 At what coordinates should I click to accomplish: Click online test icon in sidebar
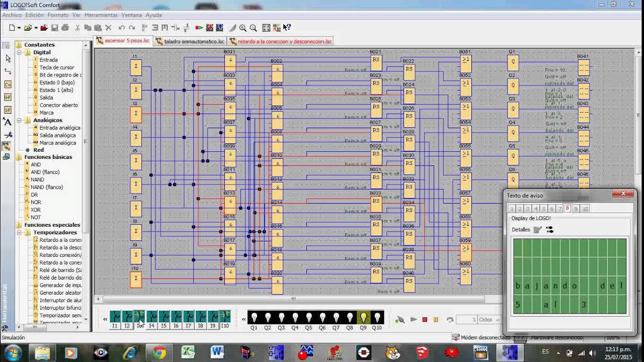(7, 157)
